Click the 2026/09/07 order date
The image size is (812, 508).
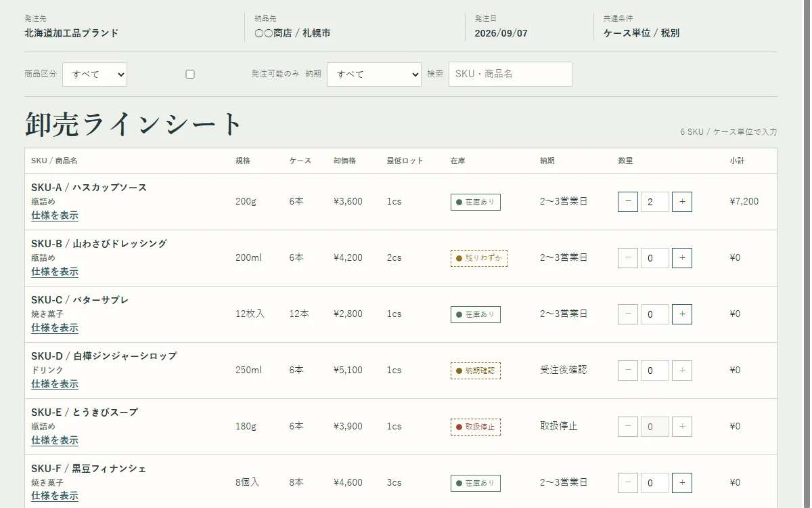point(501,33)
